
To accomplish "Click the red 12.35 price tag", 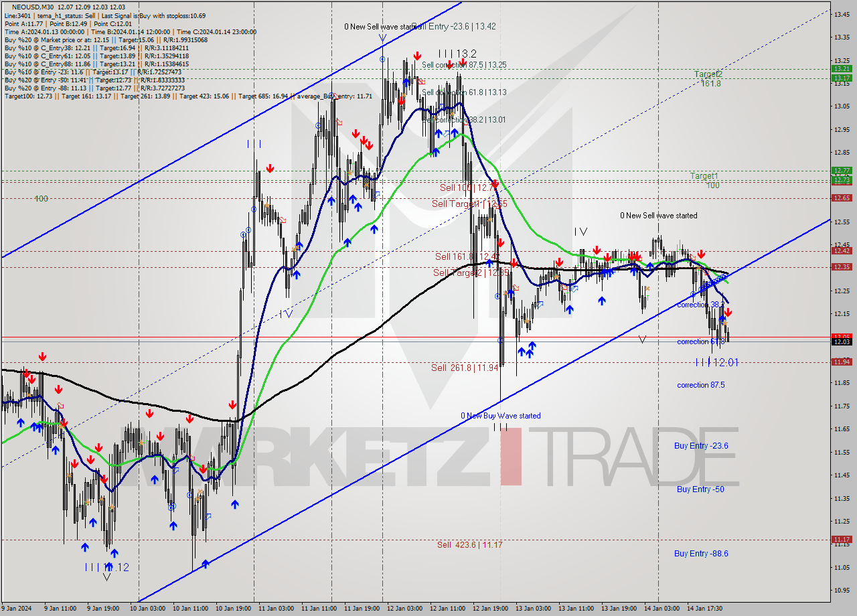I will click(842, 267).
